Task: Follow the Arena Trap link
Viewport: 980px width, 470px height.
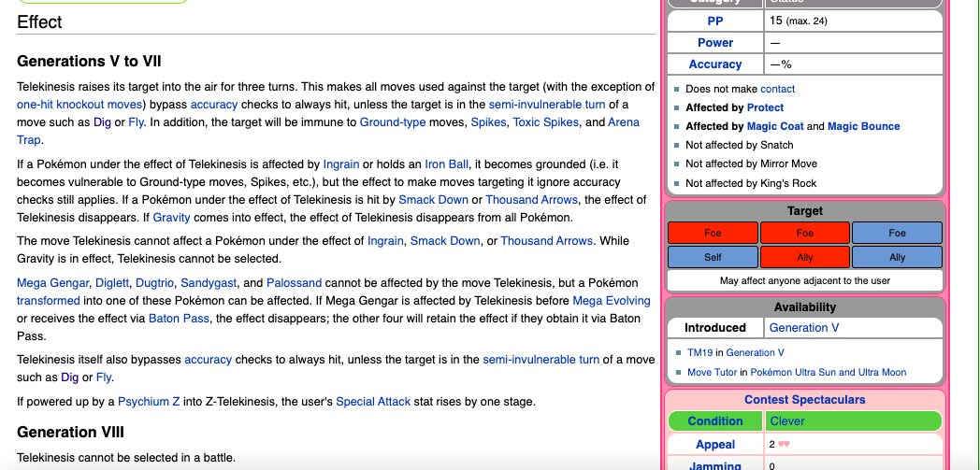Action: click(624, 122)
